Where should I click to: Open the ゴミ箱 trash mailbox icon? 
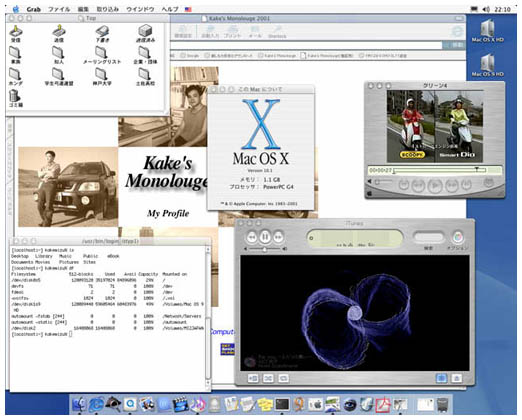tap(16, 98)
